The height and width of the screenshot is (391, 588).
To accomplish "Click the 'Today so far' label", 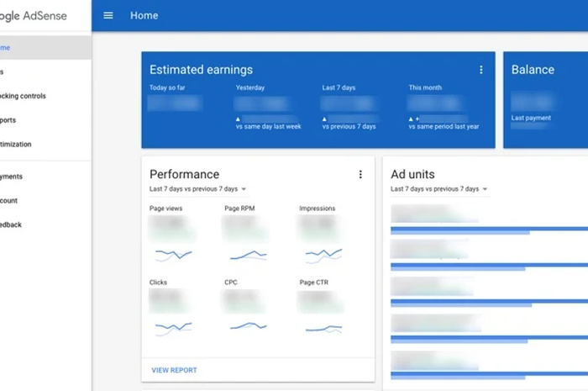I will [x=167, y=87].
